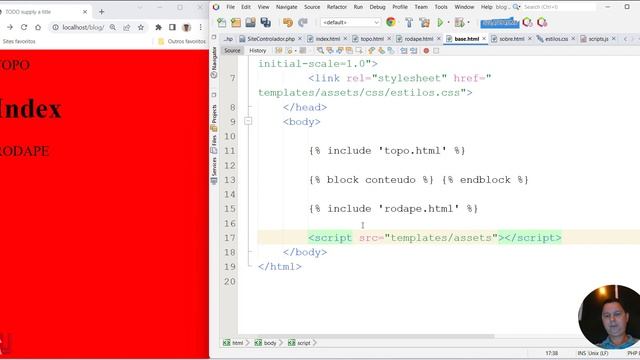Switch to the scripts.js tab

coord(598,39)
